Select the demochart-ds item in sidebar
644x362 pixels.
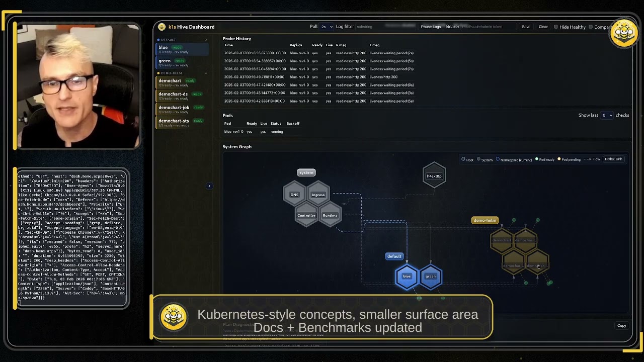click(182, 96)
